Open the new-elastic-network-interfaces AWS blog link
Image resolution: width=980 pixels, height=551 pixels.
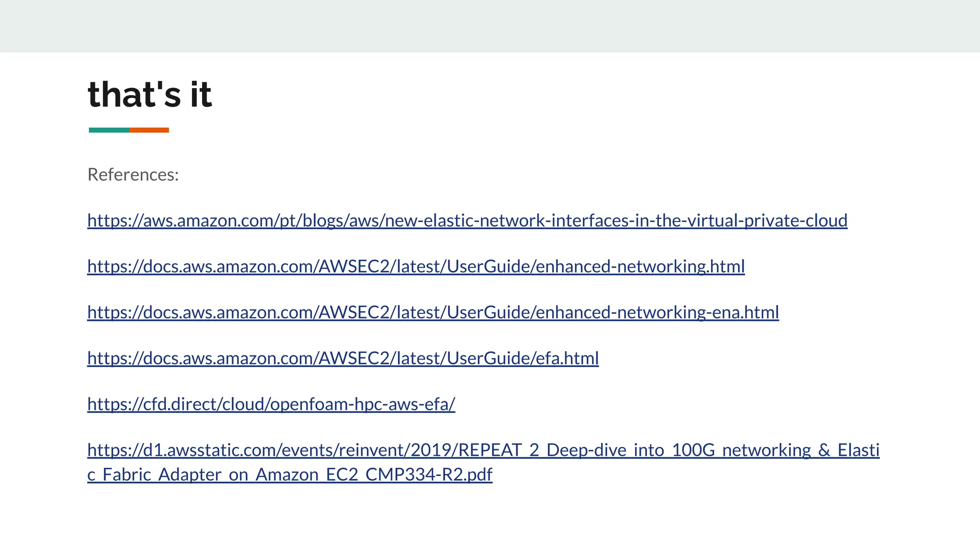(467, 220)
